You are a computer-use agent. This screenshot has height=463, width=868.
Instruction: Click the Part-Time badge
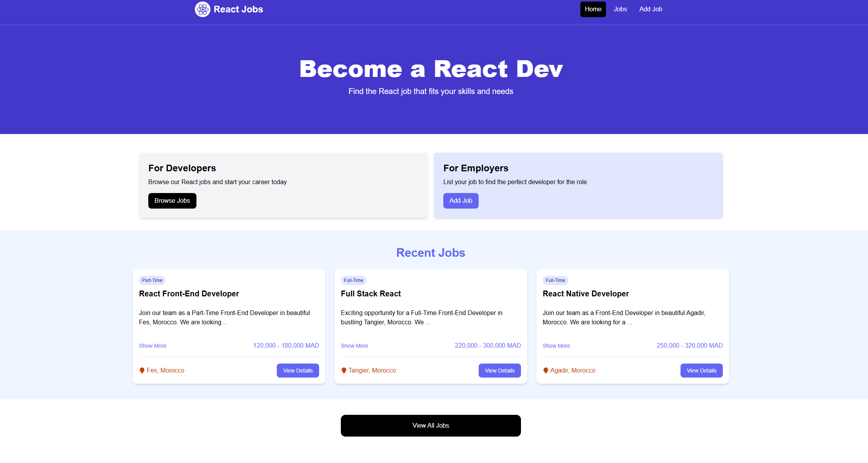tap(152, 280)
